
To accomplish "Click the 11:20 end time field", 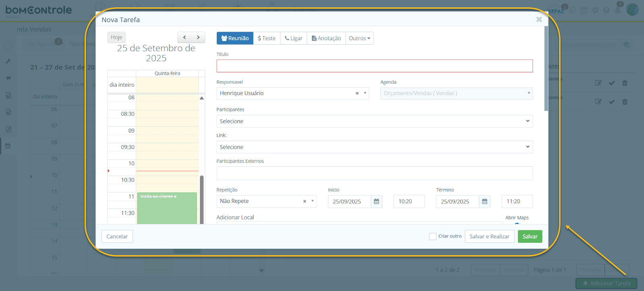I will tap(517, 201).
